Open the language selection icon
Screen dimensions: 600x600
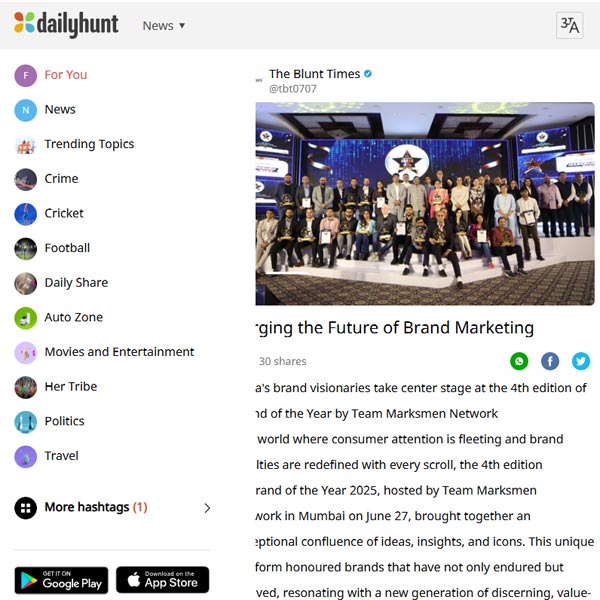tap(569, 25)
